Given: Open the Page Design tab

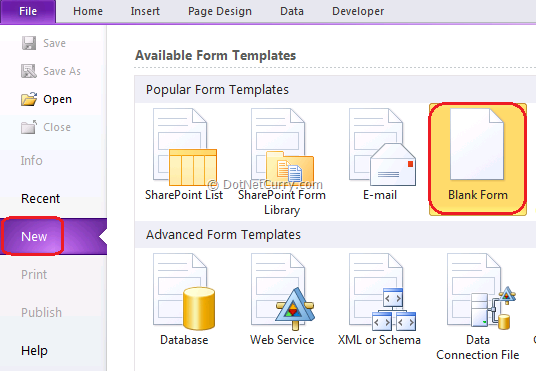Looking at the screenshot, I should coord(220,11).
